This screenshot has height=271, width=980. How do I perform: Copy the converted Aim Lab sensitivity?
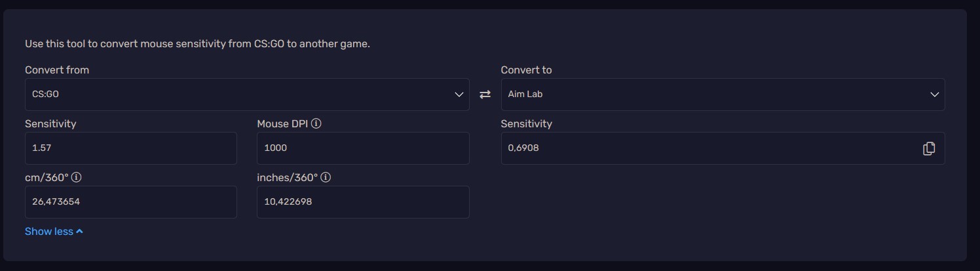coord(928,148)
